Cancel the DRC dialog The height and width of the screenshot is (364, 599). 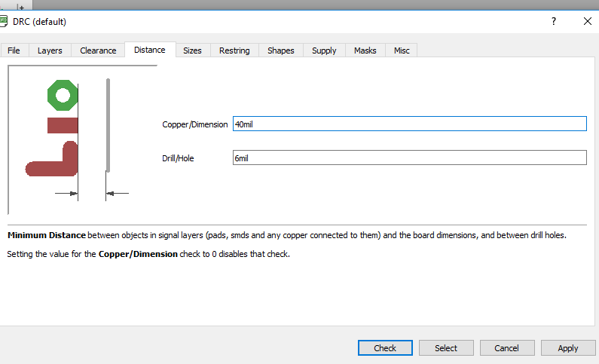(x=506, y=347)
